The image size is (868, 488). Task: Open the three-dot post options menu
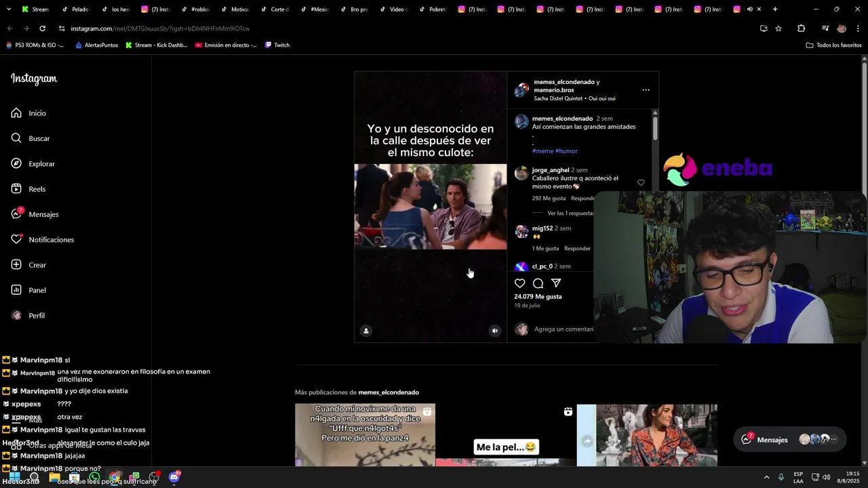tap(646, 89)
